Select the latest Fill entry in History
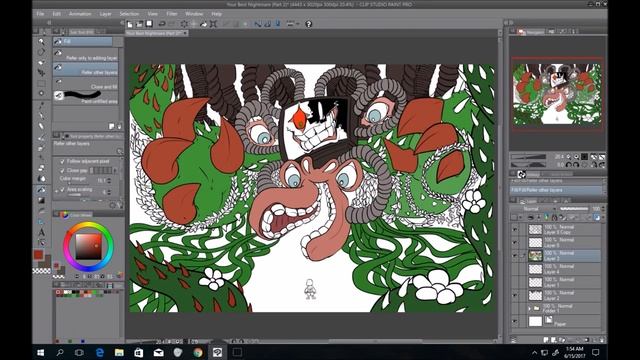 557,190
